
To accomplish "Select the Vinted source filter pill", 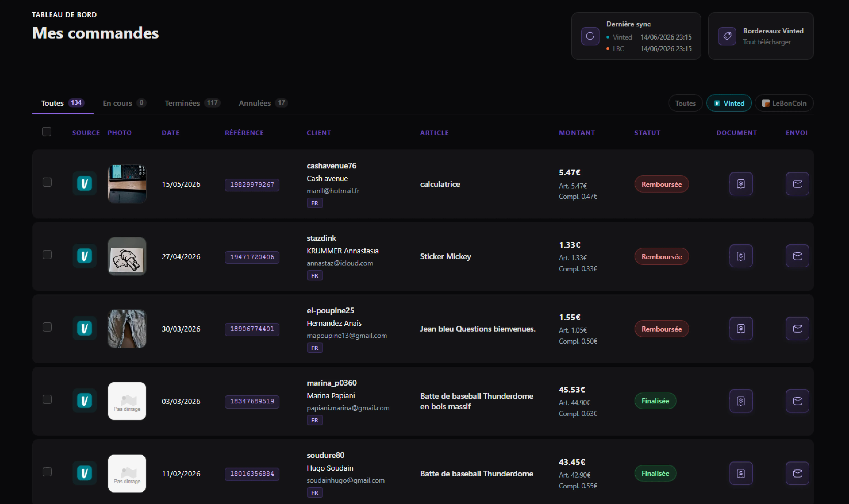I will (729, 103).
